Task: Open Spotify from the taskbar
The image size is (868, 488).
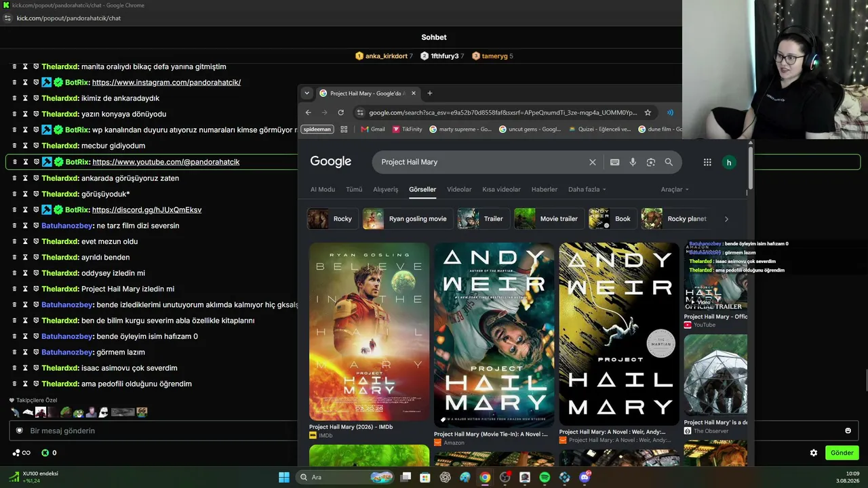Action: (x=545, y=477)
